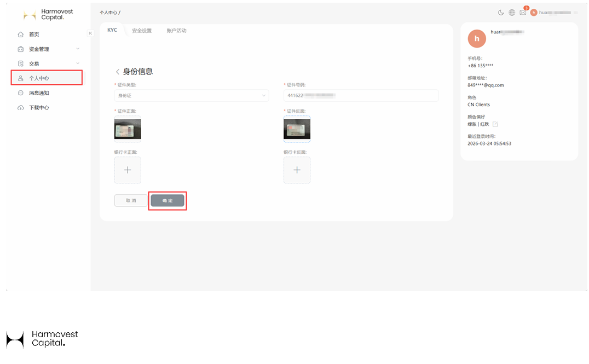Image resolution: width=589 pixels, height=364 pixels.
Task: Open the user avatar menu in header
Action: click(x=534, y=13)
